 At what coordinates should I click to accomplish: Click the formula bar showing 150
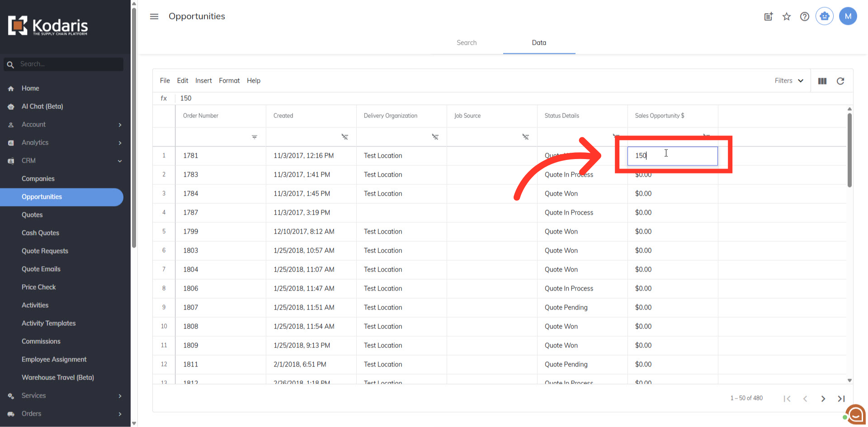514,98
